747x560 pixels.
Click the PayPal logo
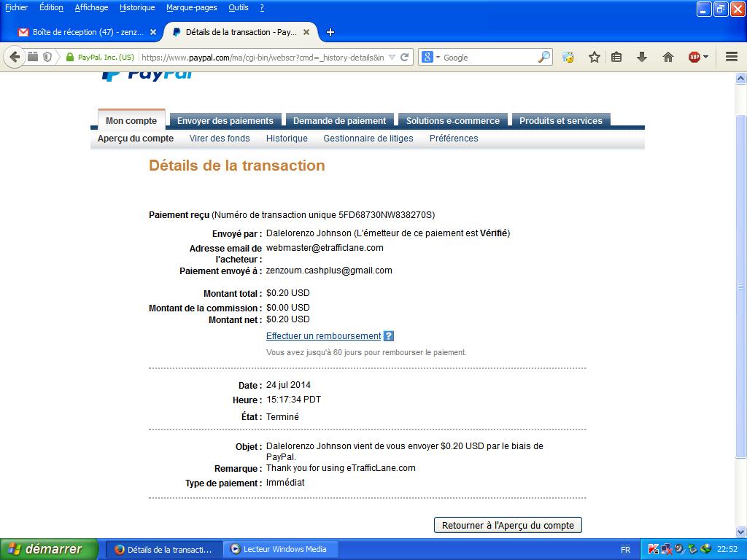pyautogui.click(x=147, y=75)
